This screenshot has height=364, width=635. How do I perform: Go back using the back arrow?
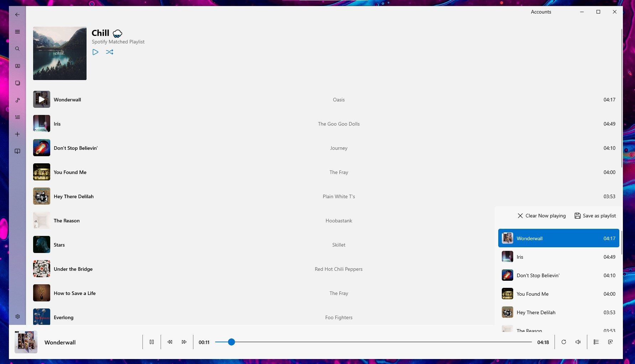pyautogui.click(x=17, y=15)
